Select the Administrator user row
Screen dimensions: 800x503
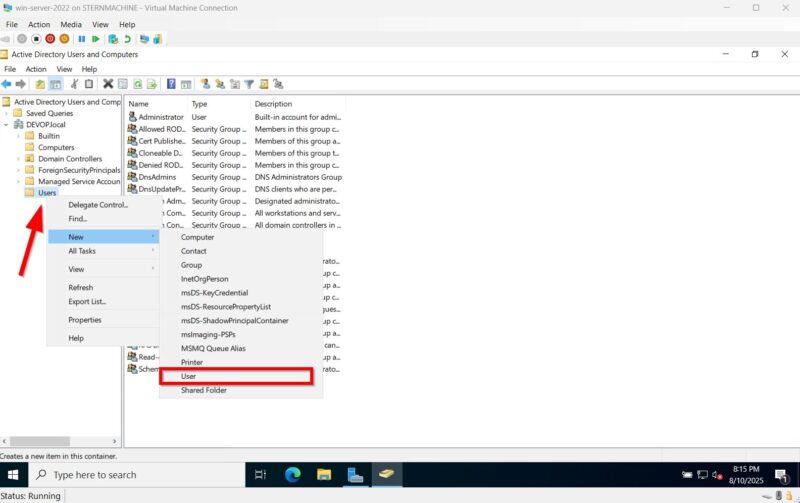235,117
